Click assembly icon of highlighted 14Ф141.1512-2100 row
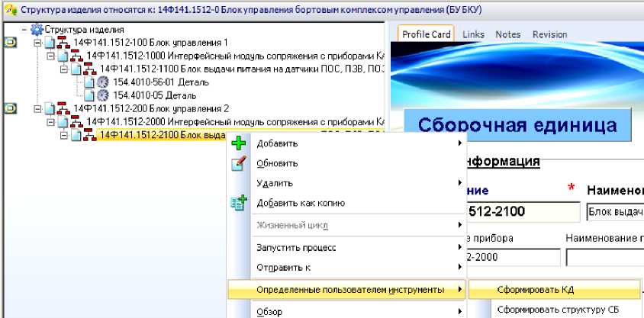Image resolution: width=644 pixels, height=318 pixels. 89,134
